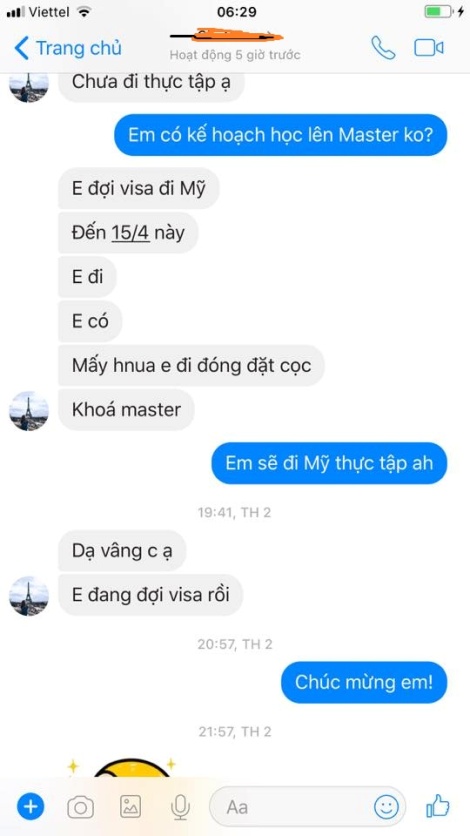The image size is (470, 836).
Task: Start a video call with camera icon
Action: click(429, 48)
